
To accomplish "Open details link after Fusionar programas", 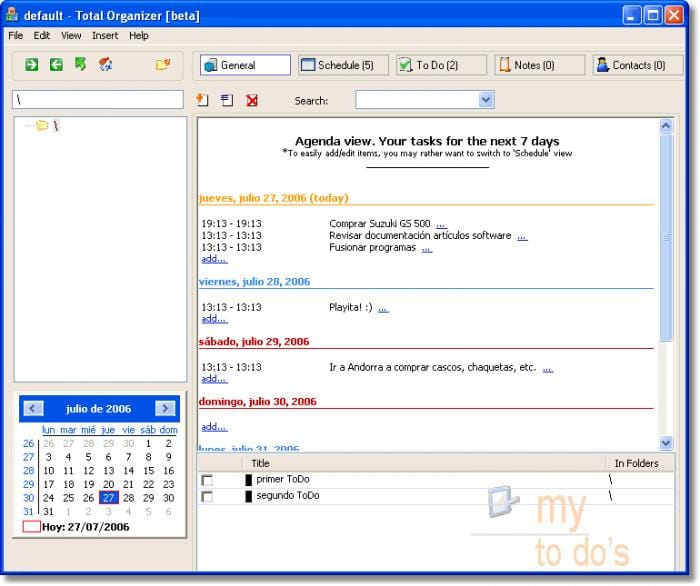I will click(427, 249).
